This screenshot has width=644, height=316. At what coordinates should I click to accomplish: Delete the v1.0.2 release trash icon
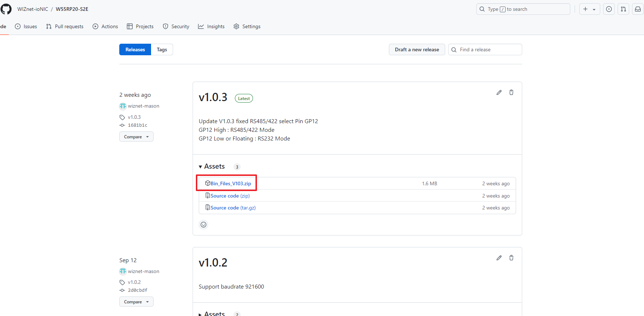[x=511, y=258]
